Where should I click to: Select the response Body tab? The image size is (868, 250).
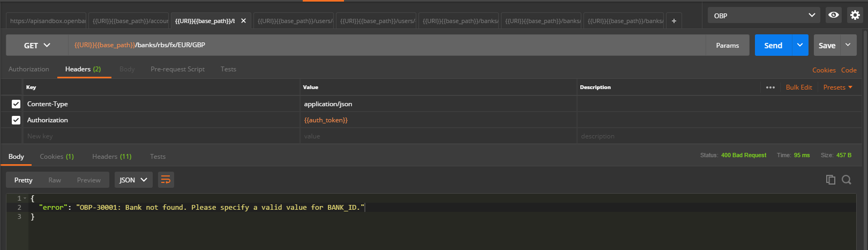click(16, 157)
